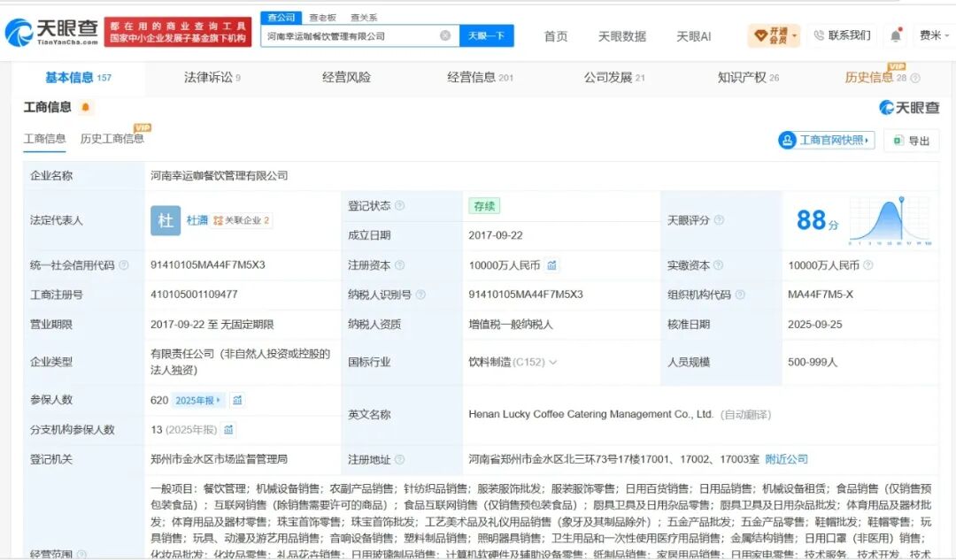Select the 历史工商信息 sub-tab
Screen dimensions: 956x560
click(x=112, y=139)
